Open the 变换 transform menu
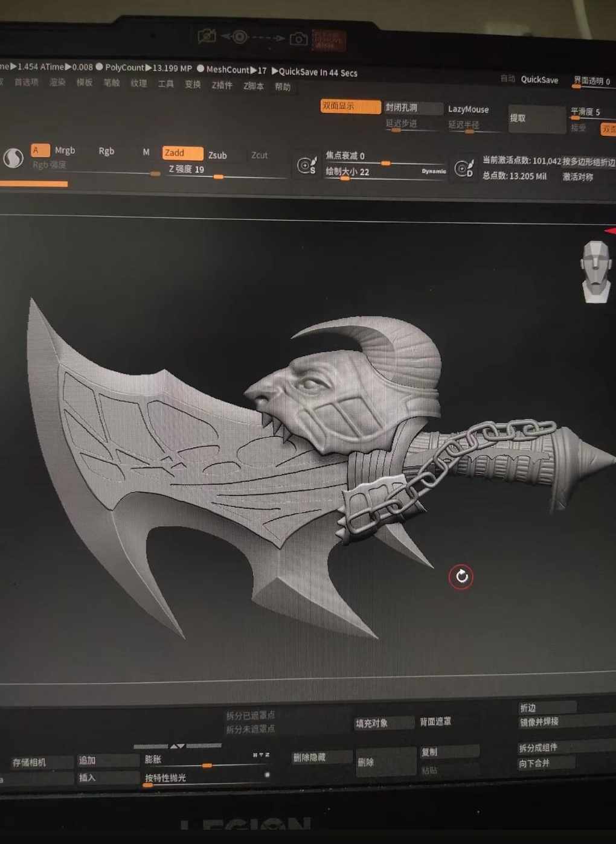The width and height of the screenshot is (616, 844). (193, 85)
